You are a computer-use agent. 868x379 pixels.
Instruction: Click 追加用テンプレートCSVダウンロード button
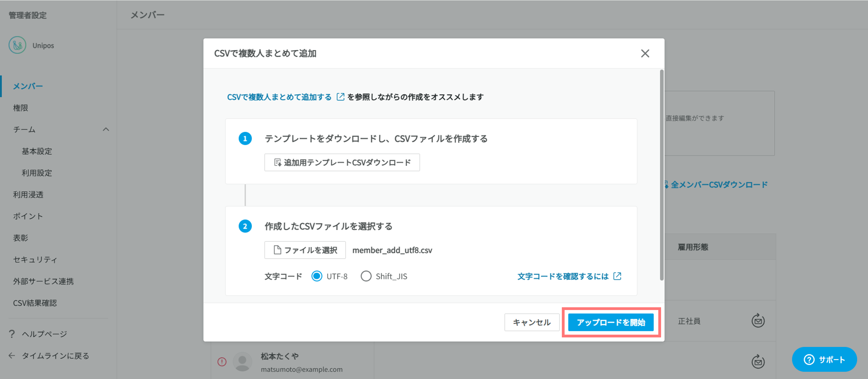[342, 163]
